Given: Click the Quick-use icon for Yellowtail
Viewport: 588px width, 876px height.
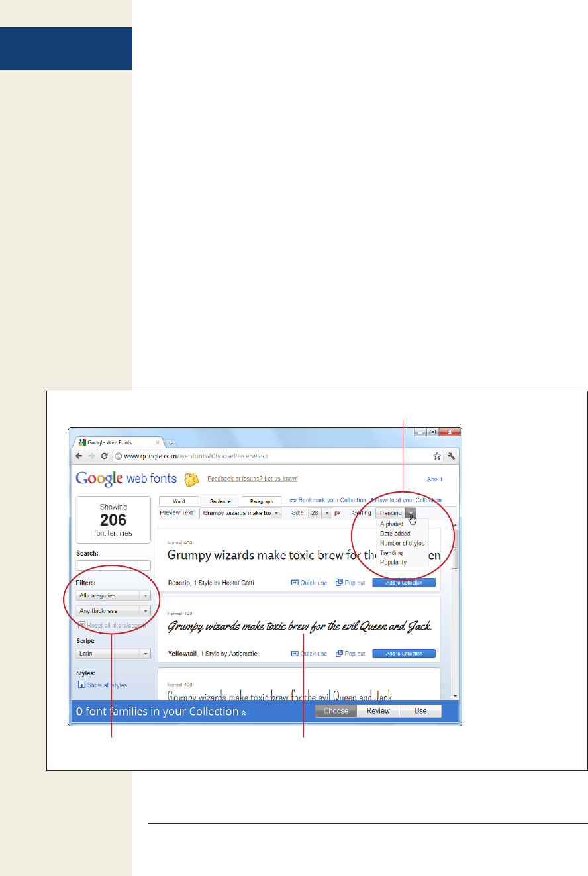Looking at the screenshot, I should pos(295,654).
